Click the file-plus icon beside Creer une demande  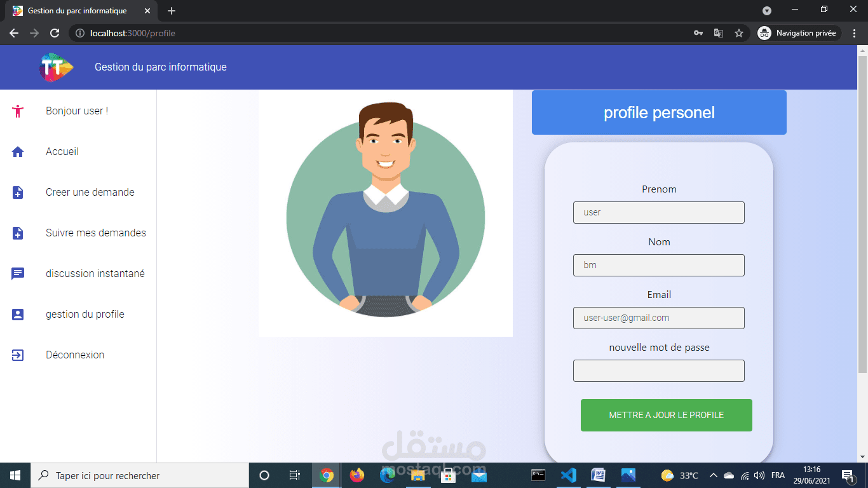[18, 193]
